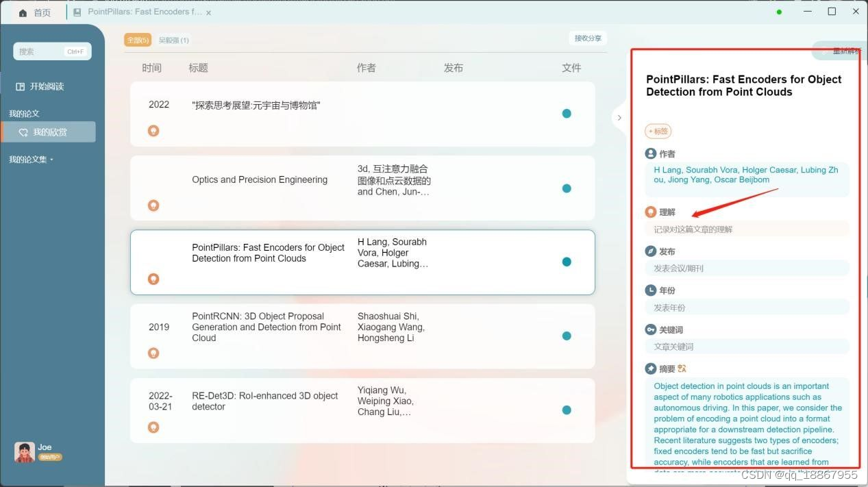Click the 记录对这篇文章的理解 note field
Image resolution: width=868 pixels, height=487 pixels.
coord(747,229)
